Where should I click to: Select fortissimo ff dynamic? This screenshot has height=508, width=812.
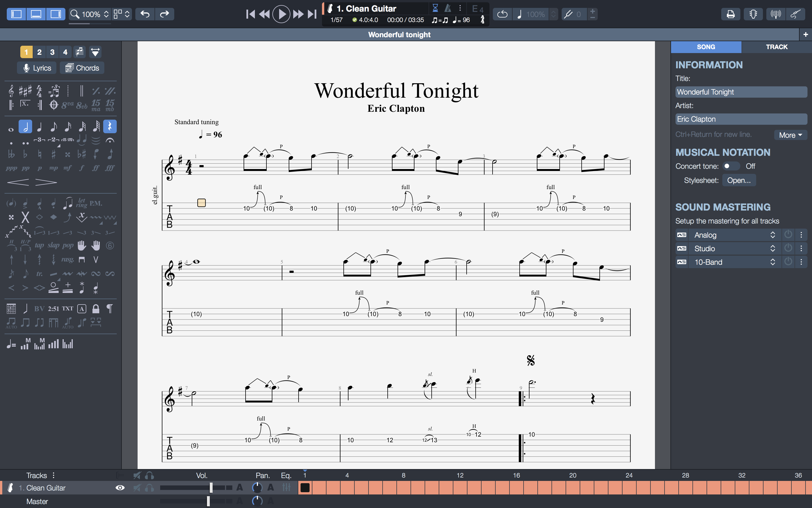click(x=96, y=168)
